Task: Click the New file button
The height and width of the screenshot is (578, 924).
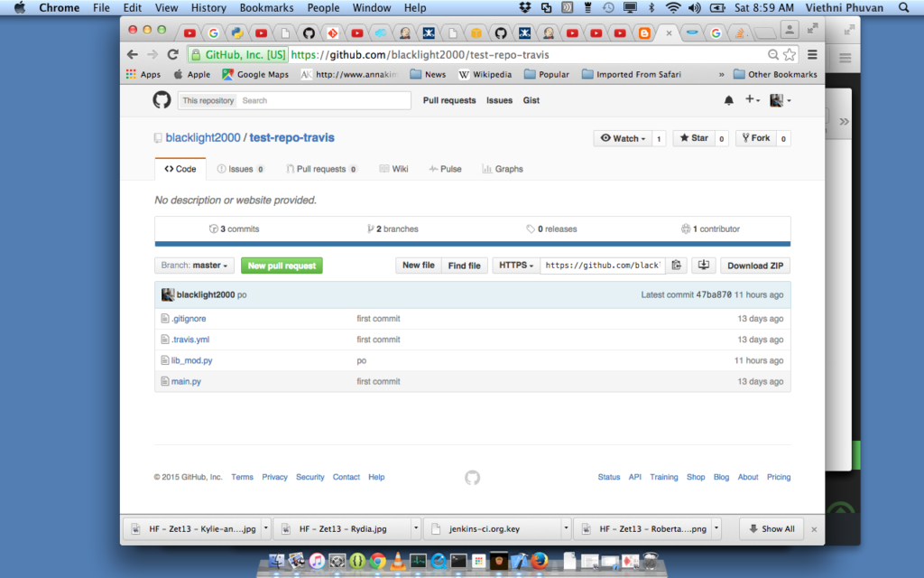Action: click(x=419, y=266)
